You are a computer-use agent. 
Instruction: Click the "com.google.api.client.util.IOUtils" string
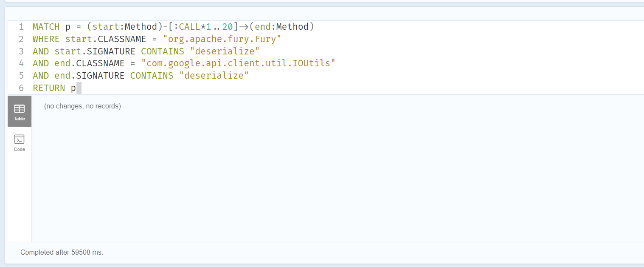239,64
